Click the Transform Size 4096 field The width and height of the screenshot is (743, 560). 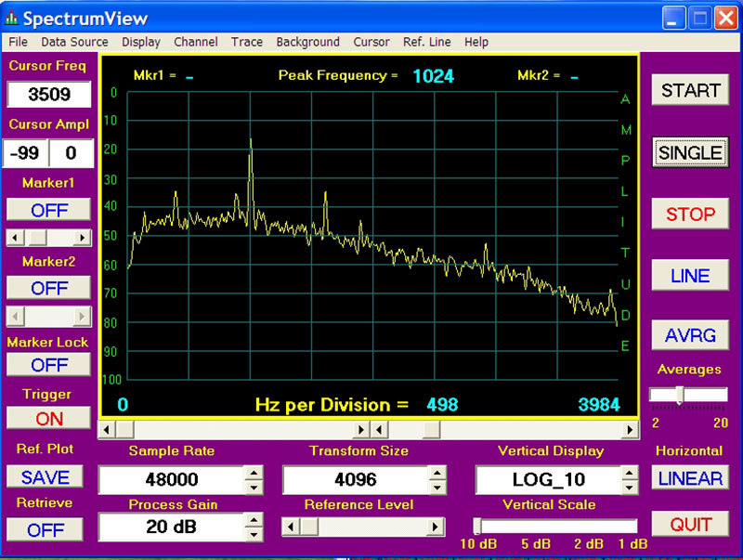pos(356,479)
